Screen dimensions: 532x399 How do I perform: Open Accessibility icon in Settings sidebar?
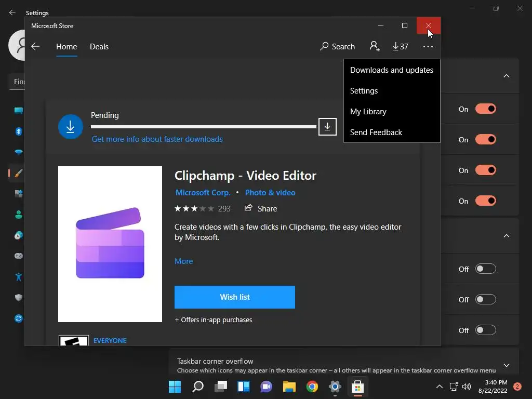(x=19, y=277)
